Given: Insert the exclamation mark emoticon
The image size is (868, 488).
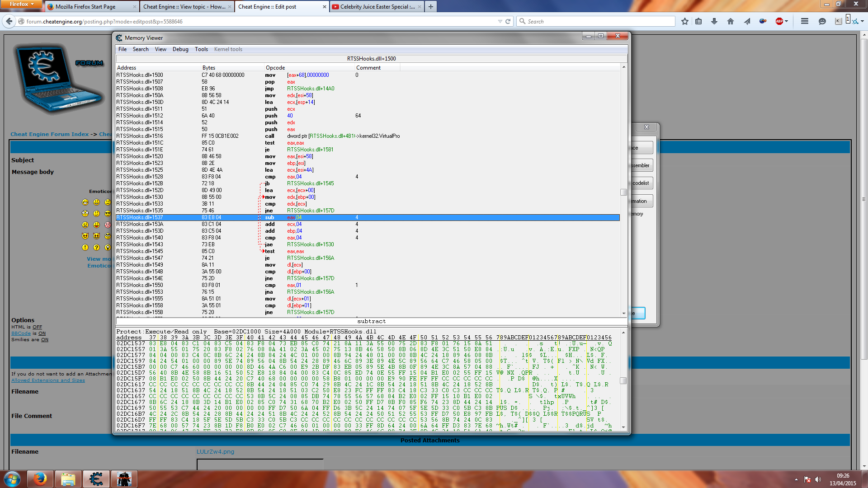Looking at the screenshot, I should [x=85, y=247].
